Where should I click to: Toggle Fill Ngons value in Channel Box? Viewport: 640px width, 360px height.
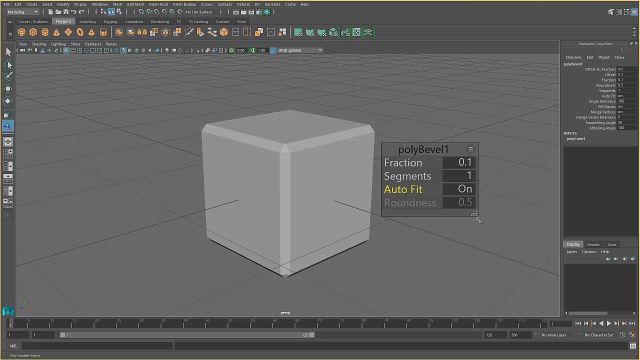tap(628, 107)
